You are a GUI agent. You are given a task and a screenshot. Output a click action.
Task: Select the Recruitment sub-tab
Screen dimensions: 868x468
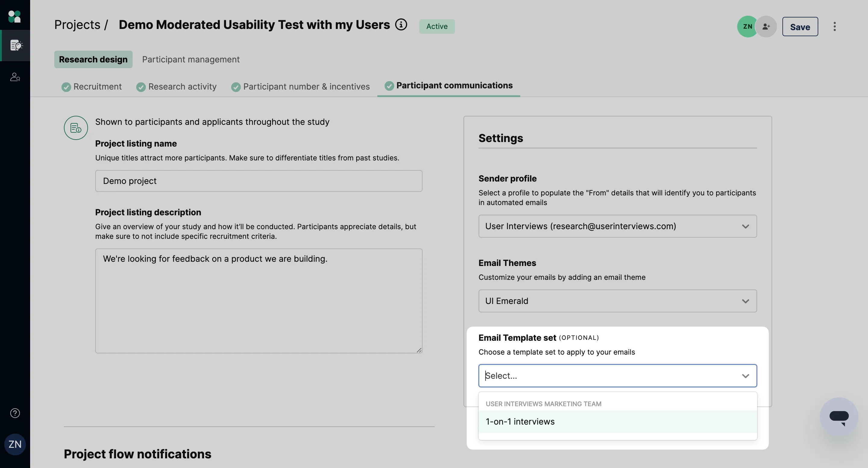point(97,87)
